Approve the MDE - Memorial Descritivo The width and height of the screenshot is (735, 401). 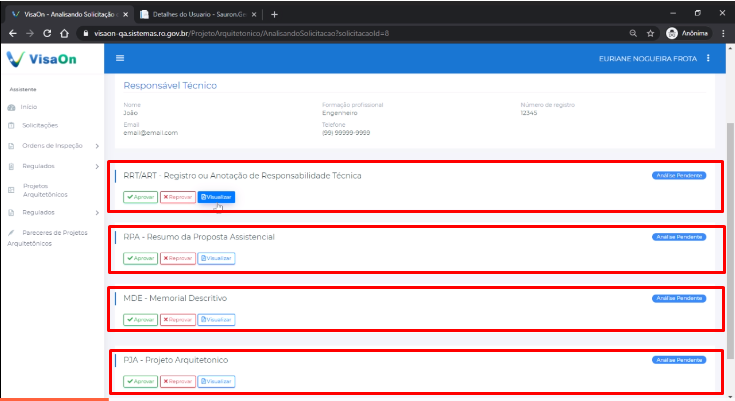[140, 320]
